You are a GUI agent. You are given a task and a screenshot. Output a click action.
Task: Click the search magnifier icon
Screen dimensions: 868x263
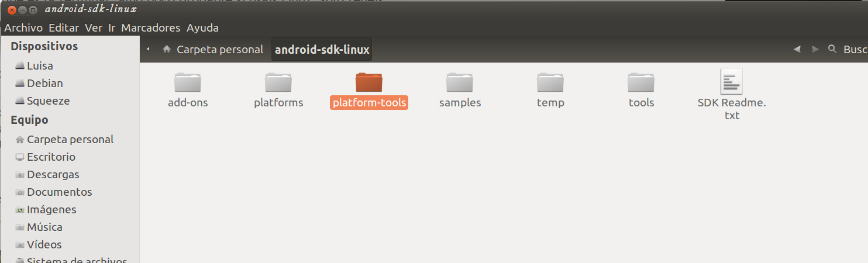(832, 50)
